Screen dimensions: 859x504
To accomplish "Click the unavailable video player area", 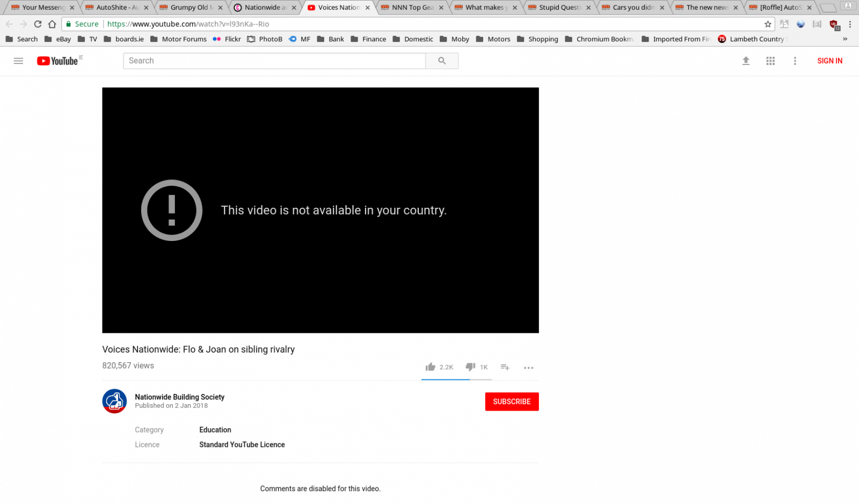I will pos(321,210).
